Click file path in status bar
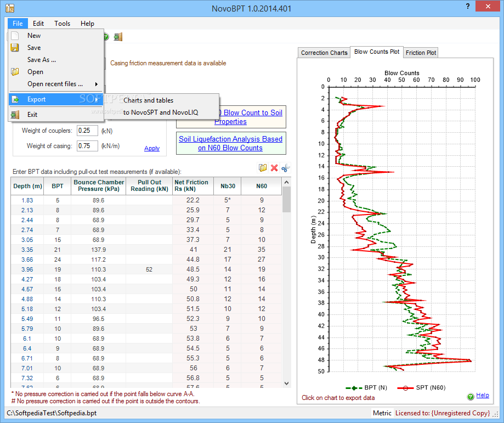 52,413
